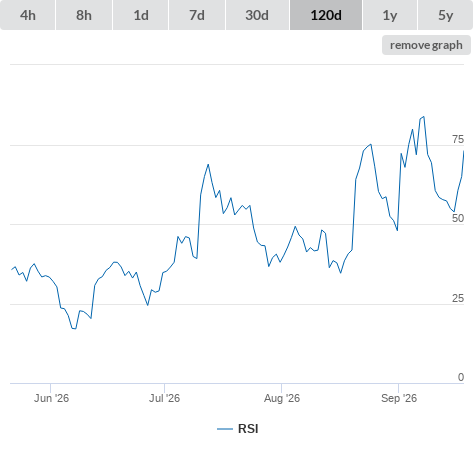Click the RSI lowest point in June
The image size is (474, 455).
coord(74,329)
